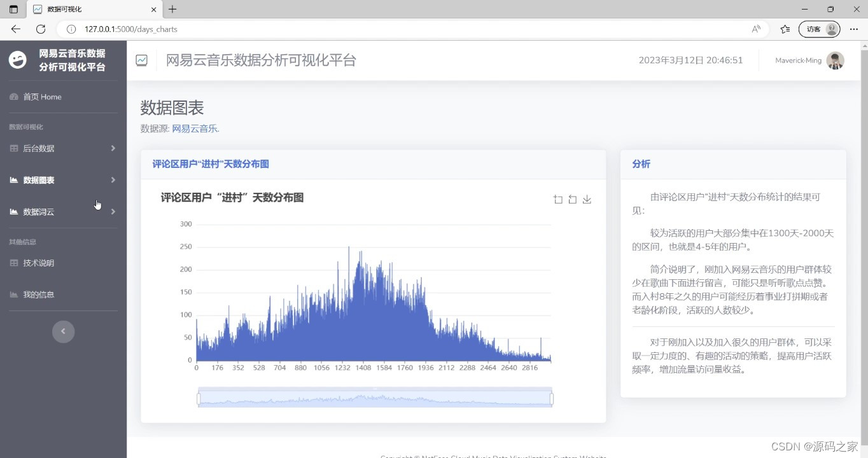Click the y-axis label 300
The width and height of the screenshot is (868, 458).
point(186,224)
